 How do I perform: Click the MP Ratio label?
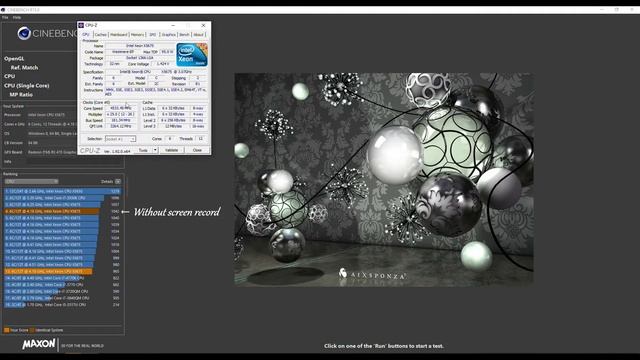21,95
